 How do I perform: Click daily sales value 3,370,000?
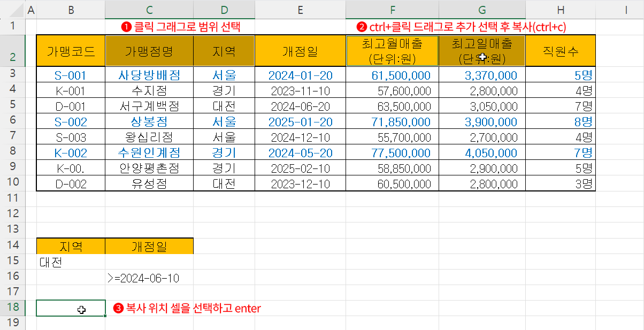click(x=482, y=75)
